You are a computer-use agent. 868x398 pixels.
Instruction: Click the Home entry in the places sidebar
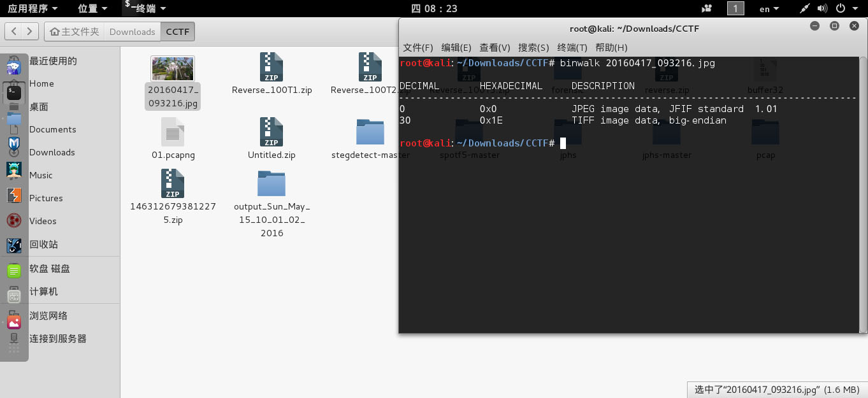[x=41, y=83]
